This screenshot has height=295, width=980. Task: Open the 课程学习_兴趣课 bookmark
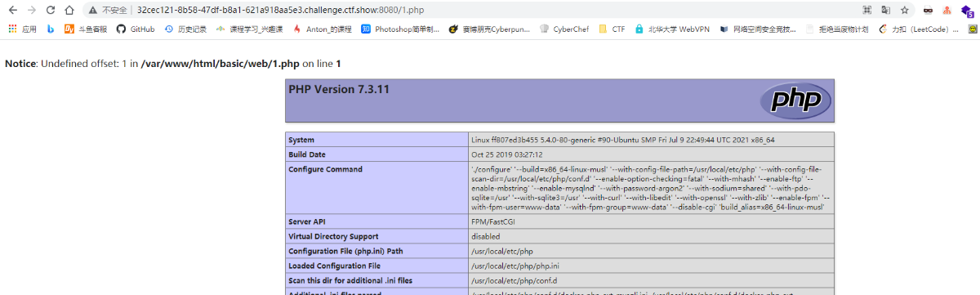pyautogui.click(x=249, y=29)
